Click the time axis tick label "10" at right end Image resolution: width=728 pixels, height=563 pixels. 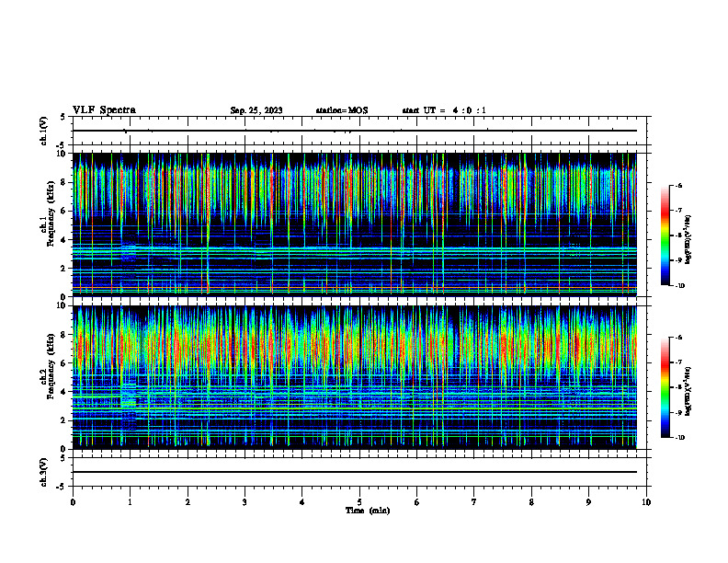pyautogui.click(x=646, y=502)
